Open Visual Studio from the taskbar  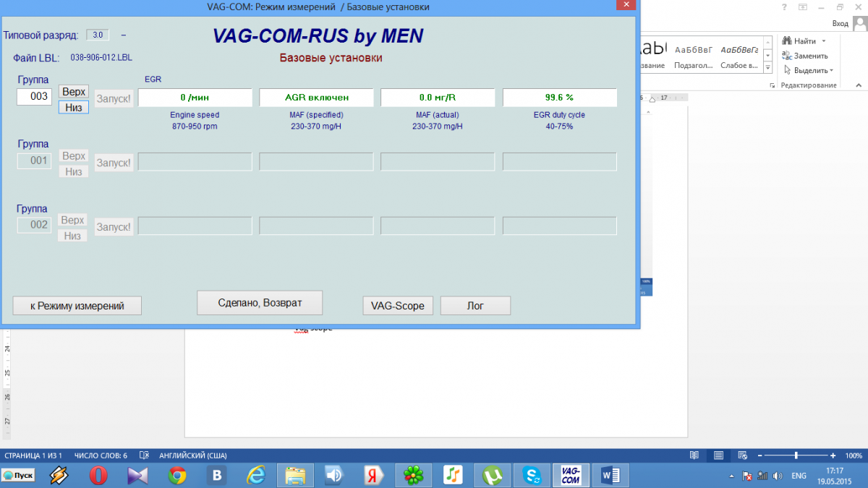pos(137,475)
